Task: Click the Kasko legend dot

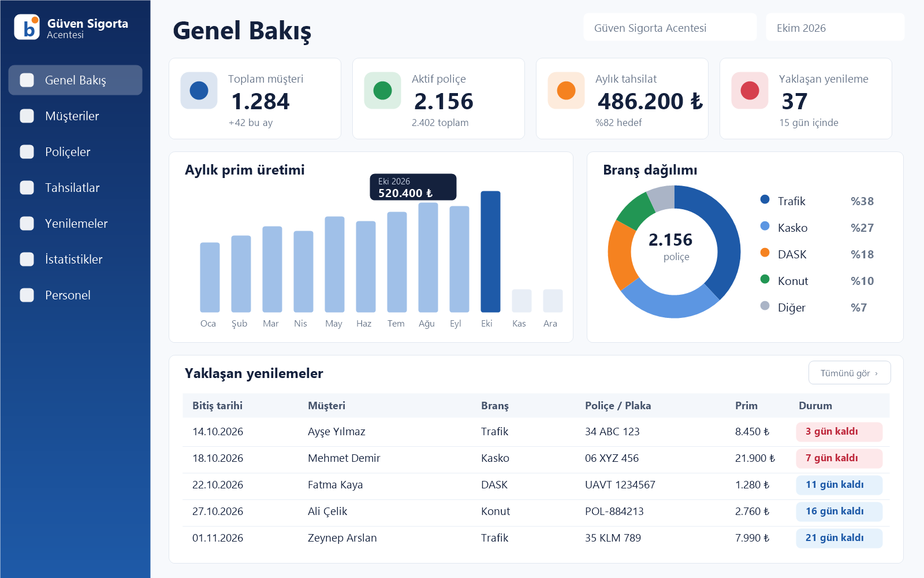Action: [765, 226]
